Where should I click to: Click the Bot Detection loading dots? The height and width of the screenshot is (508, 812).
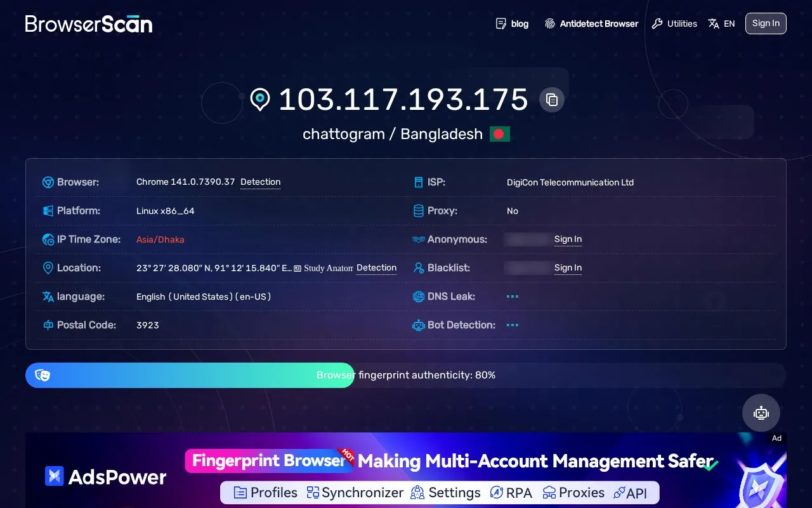click(513, 325)
